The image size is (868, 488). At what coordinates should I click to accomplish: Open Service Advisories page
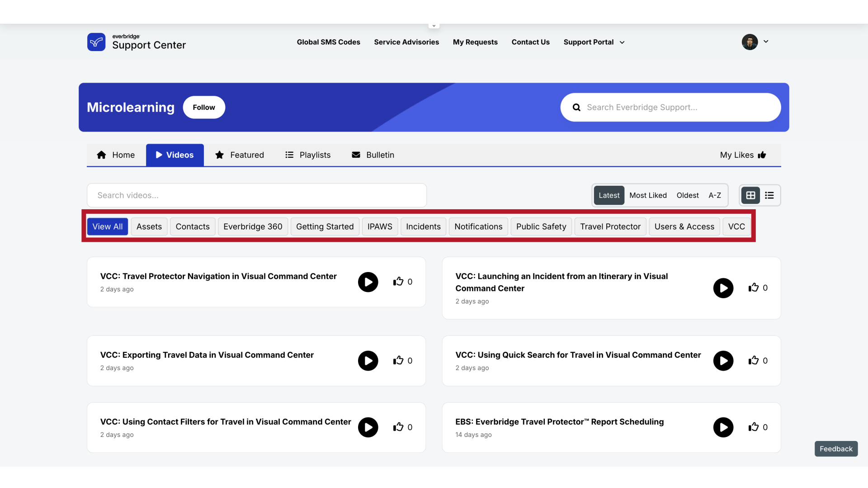pyautogui.click(x=406, y=42)
